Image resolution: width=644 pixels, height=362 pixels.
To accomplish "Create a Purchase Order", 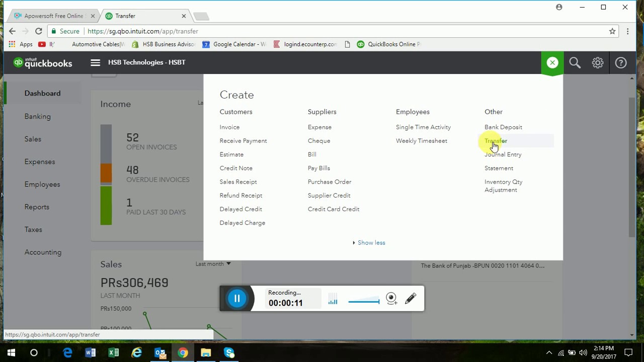I will [x=330, y=182].
